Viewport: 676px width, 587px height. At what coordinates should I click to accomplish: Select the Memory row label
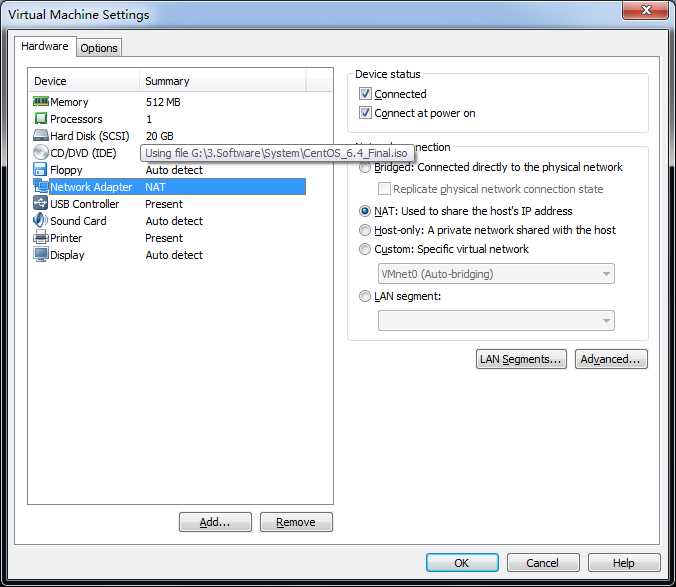pyautogui.click(x=69, y=102)
